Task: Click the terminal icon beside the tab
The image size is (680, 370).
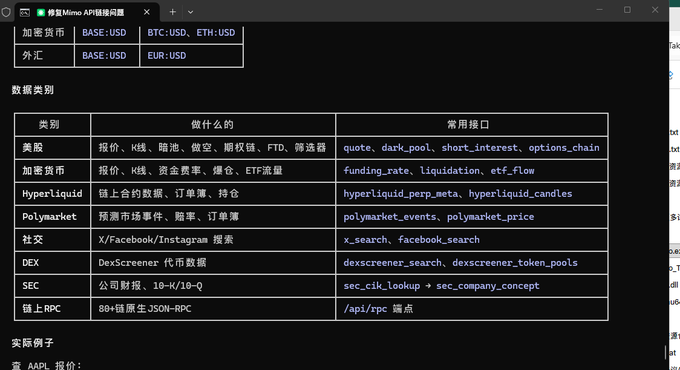Action: pyautogui.click(x=25, y=13)
